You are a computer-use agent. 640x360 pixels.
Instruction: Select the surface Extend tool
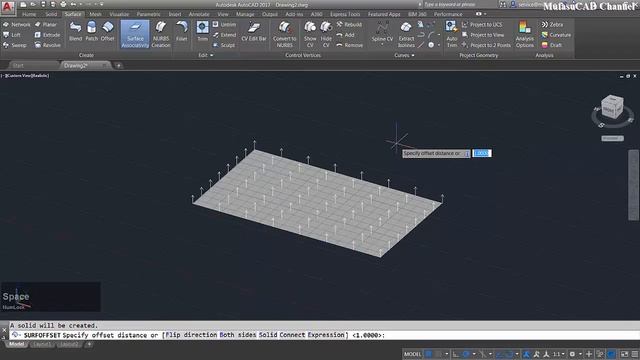224,35
